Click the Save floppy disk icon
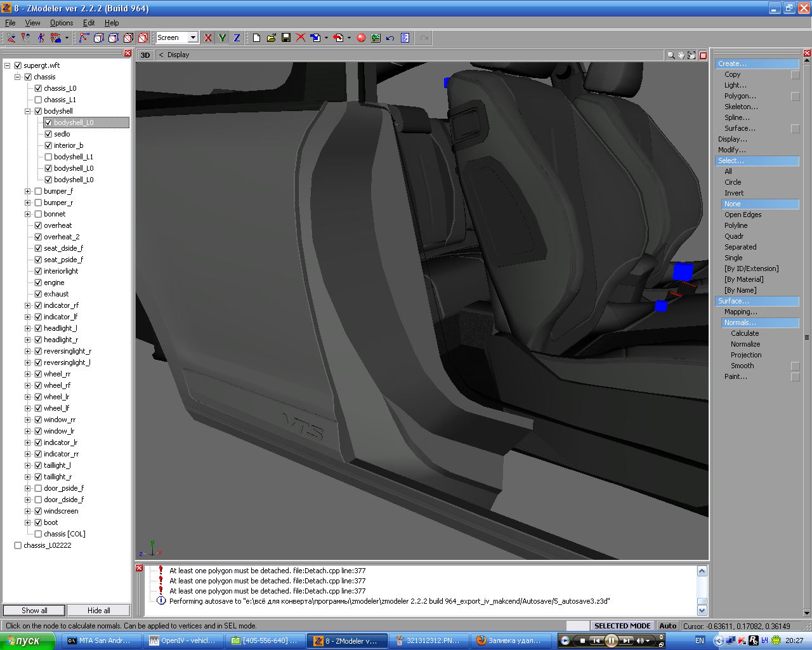 (286, 38)
